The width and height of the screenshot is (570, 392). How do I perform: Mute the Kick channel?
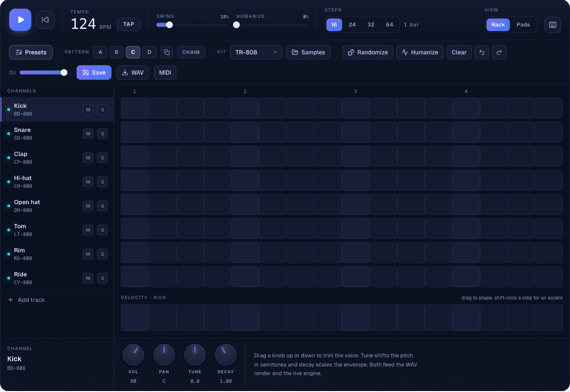88,109
